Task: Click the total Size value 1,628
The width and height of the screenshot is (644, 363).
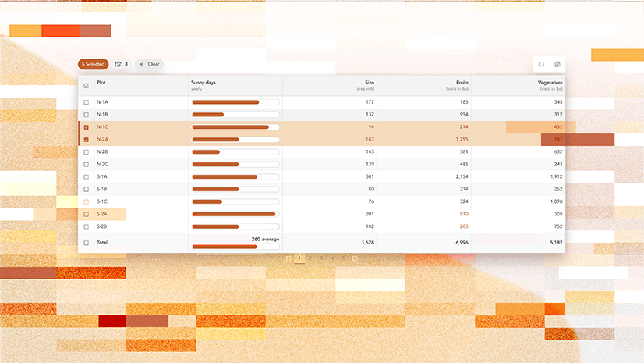Action: (x=368, y=243)
